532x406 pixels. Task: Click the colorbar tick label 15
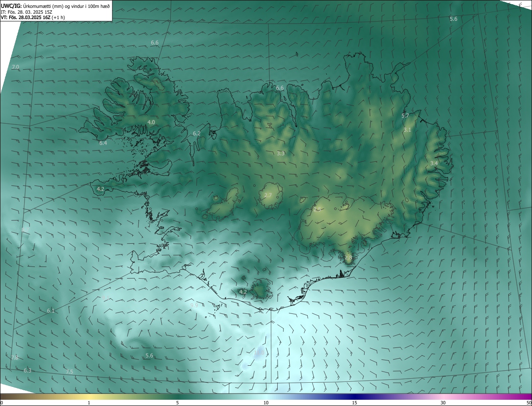click(355, 403)
